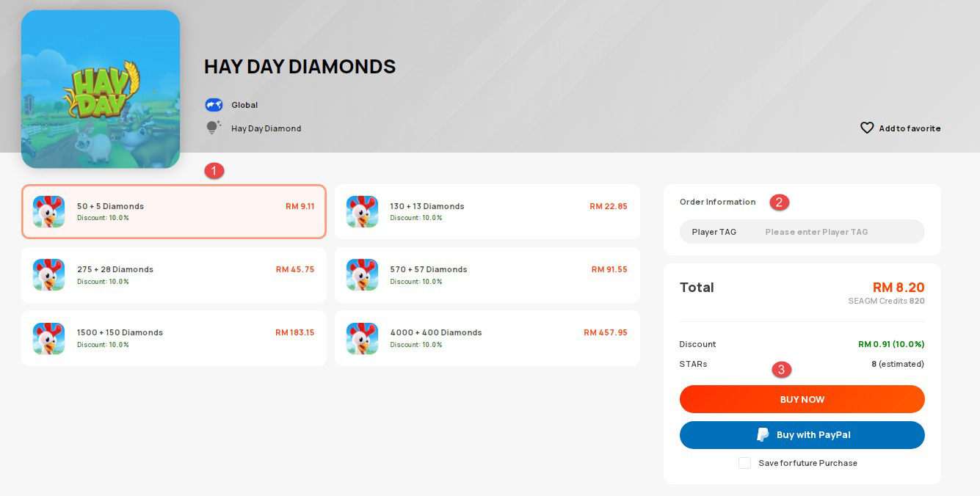Click the heart icon beside Add to favorite
The height and width of the screenshot is (496, 980).
(867, 128)
